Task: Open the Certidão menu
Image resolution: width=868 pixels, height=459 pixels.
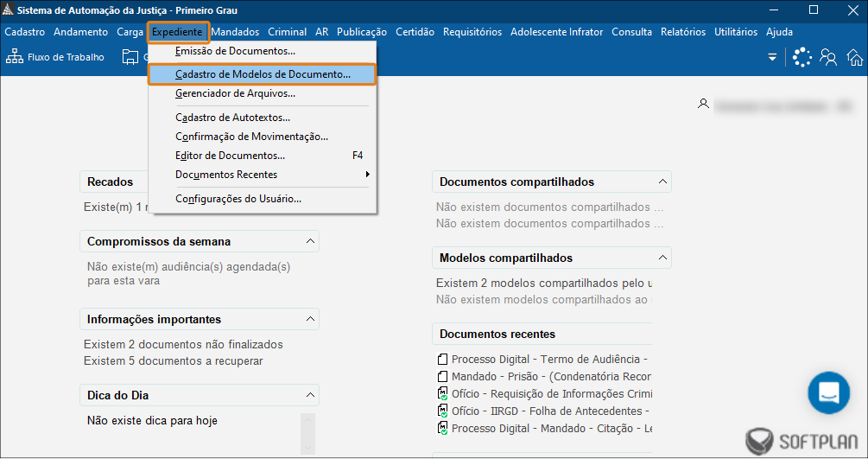Action: click(415, 32)
